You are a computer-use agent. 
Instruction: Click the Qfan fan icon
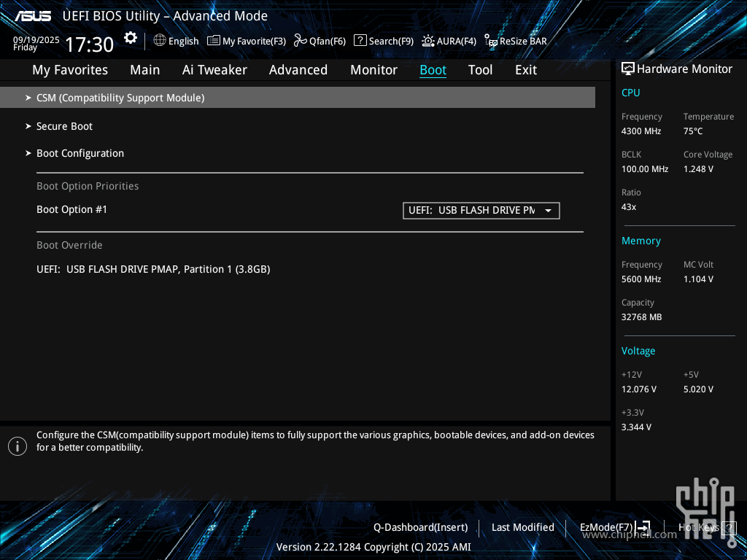pyautogui.click(x=300, y=41)
